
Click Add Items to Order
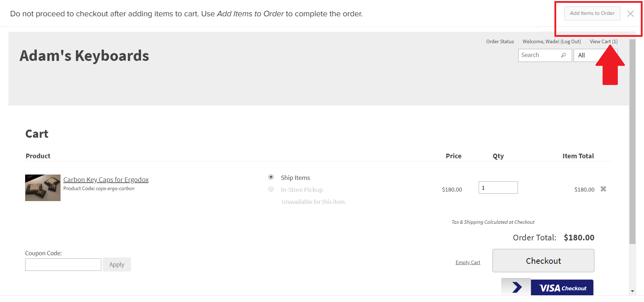(592, 13)
